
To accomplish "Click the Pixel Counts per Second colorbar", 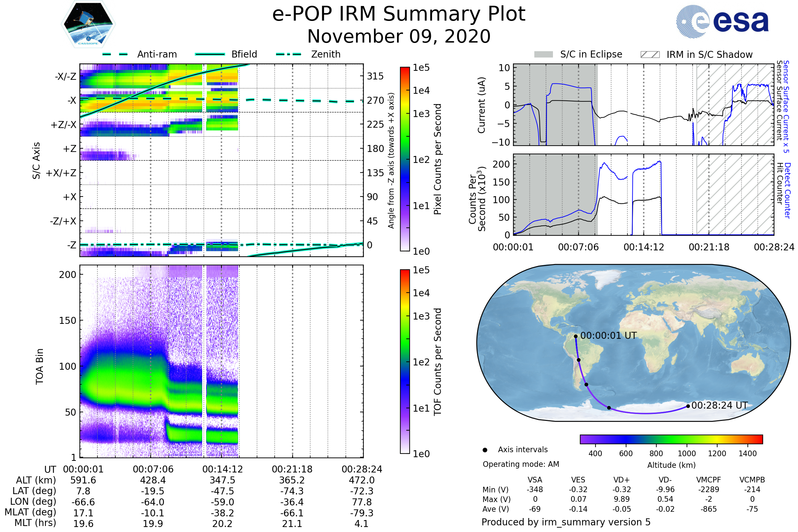I will pos(405,159).
